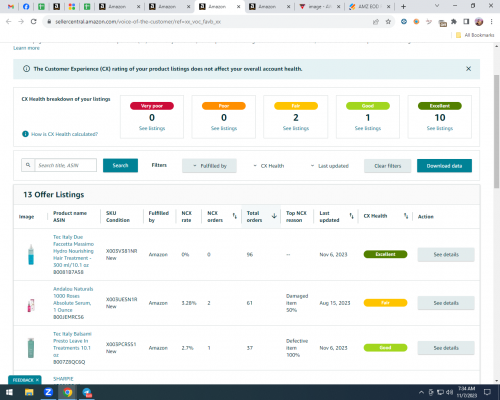Focus the Search title, ASIN field
This screenshot has width=500, height=400.
click(x=66, y=165)
